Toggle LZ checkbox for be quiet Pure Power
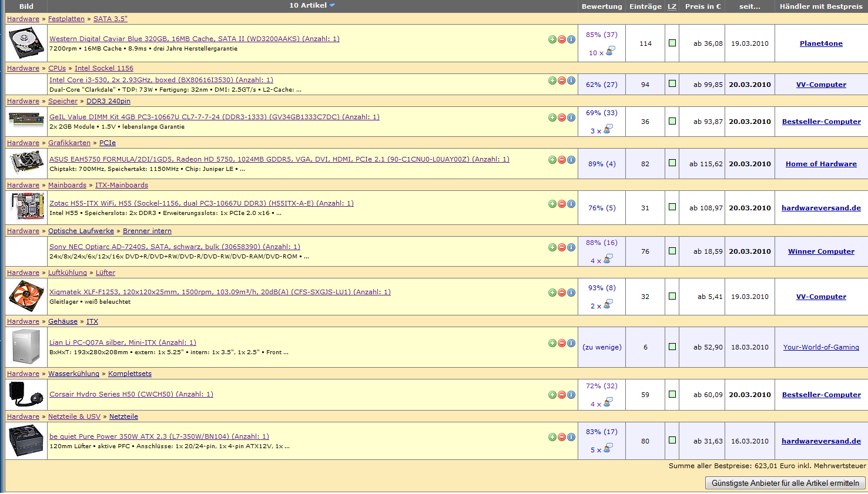This screenshot has width=868, height=494. point(672,440)
